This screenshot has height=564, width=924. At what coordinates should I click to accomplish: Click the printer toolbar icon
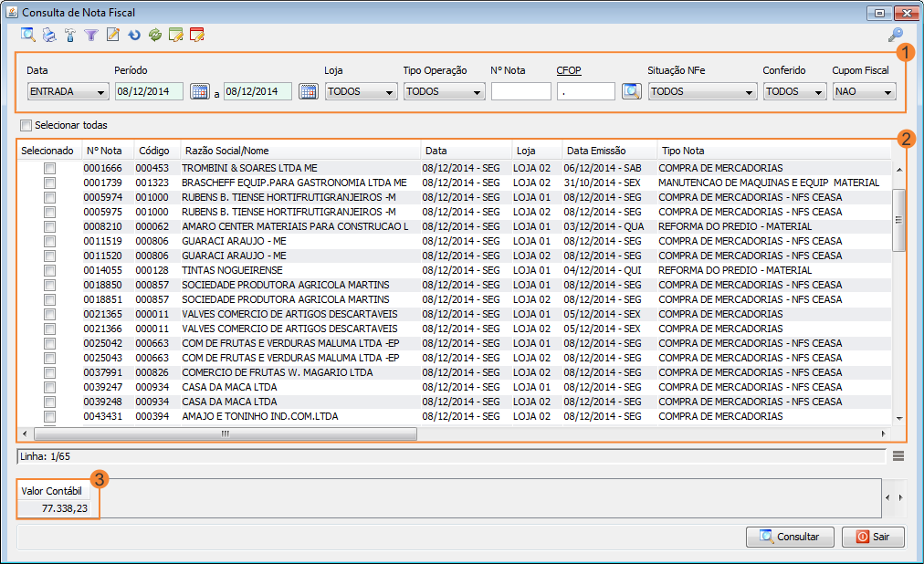click(49, 35)
